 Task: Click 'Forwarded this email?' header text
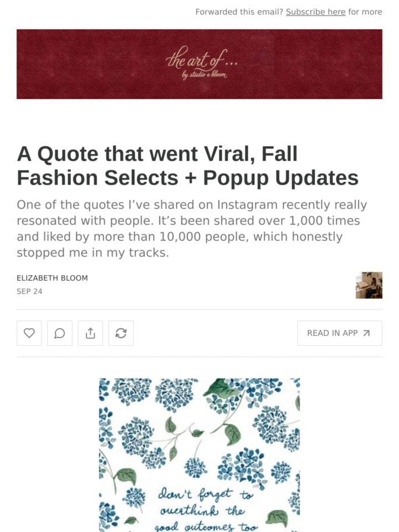(239, 12)
